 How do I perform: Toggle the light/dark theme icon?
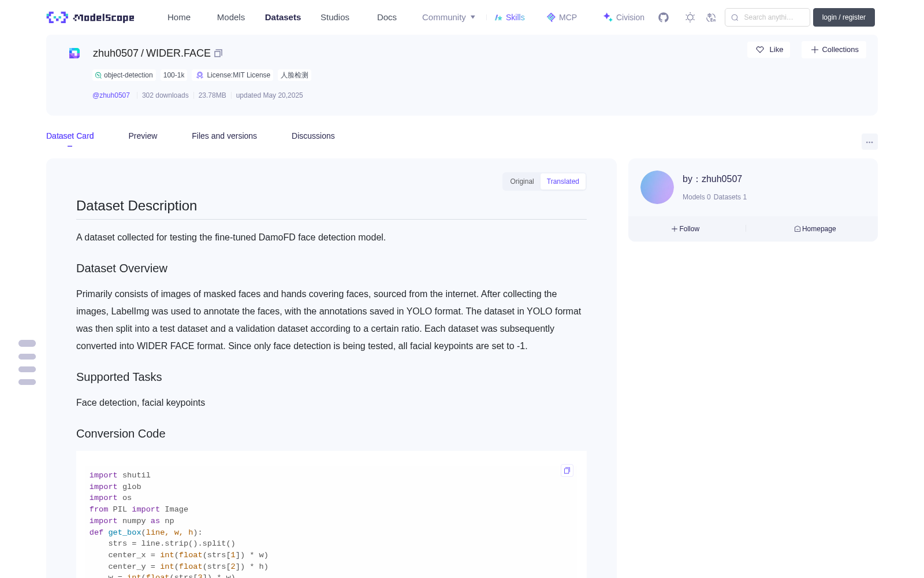690,17
